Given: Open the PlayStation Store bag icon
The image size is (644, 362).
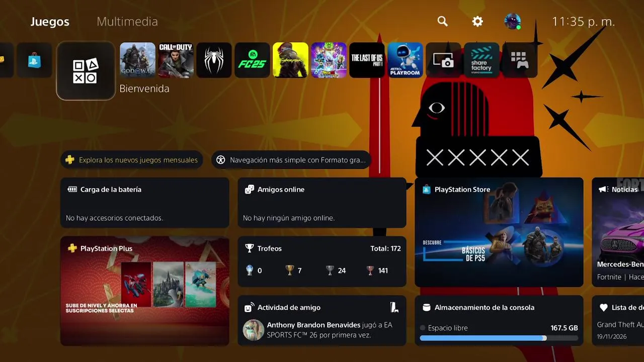Looking at the screenshot, I should tap(34, 60).
